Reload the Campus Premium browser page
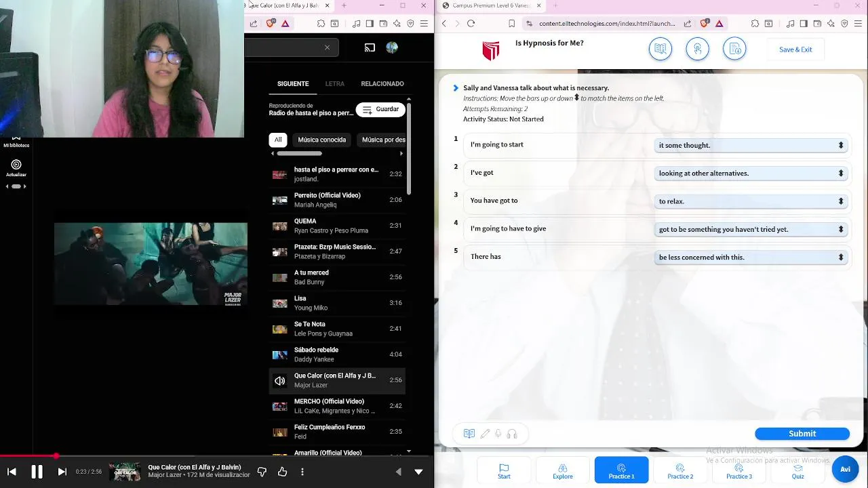This screenshot has width=868, height=488. [x=471, y=23]
